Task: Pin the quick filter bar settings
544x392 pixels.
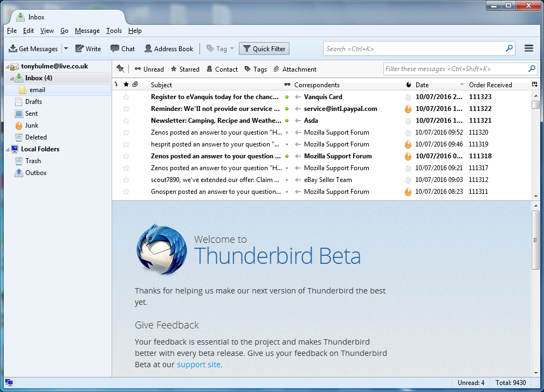Action: tap(120, 69)
